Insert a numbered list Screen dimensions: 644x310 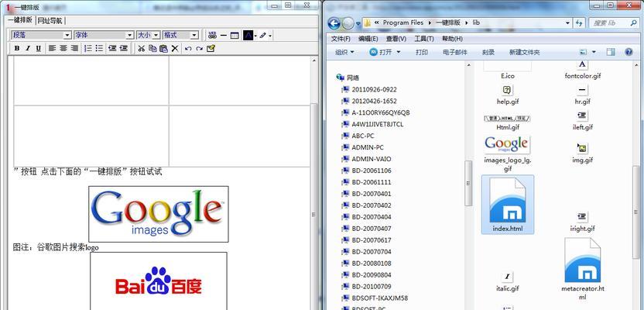(88, 49)
